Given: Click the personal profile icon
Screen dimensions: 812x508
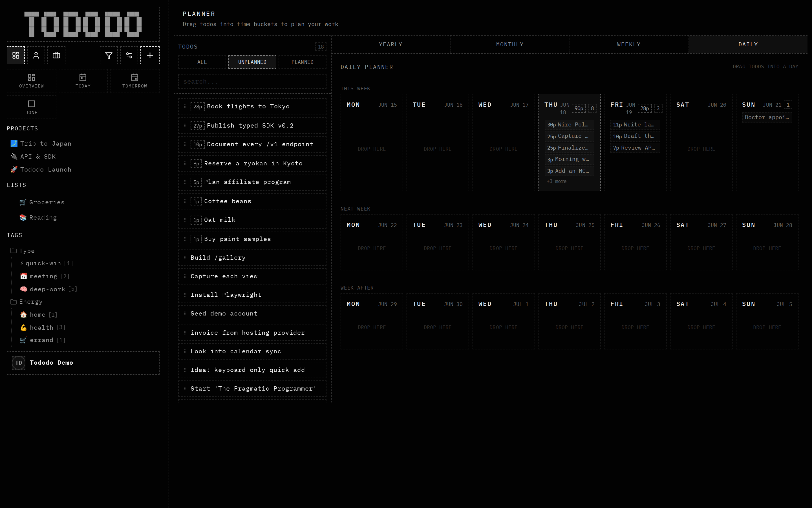Looking at the screenshot, I should pos(36,55).
